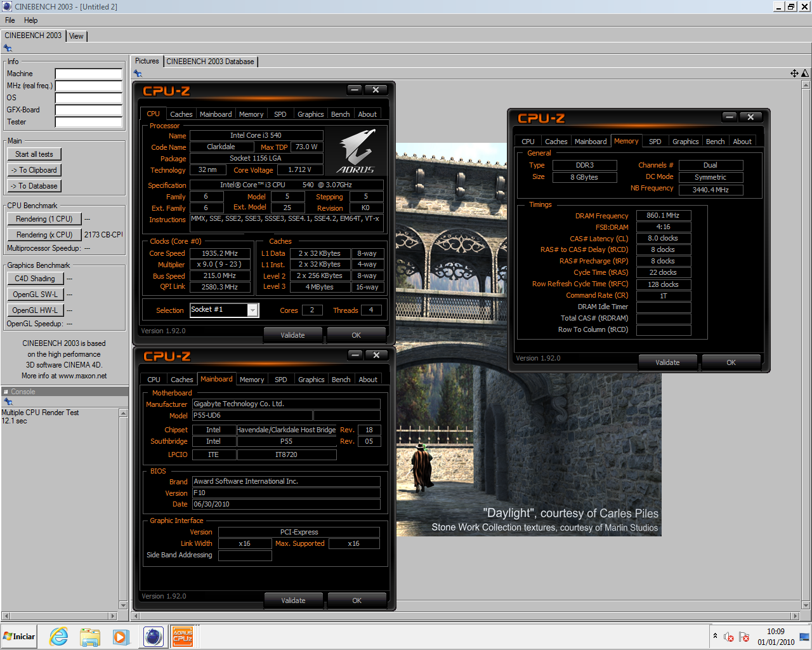812x650 pixels.
Task: Click OK in CPU-Z Memory window
Action: tap(731, 362)
